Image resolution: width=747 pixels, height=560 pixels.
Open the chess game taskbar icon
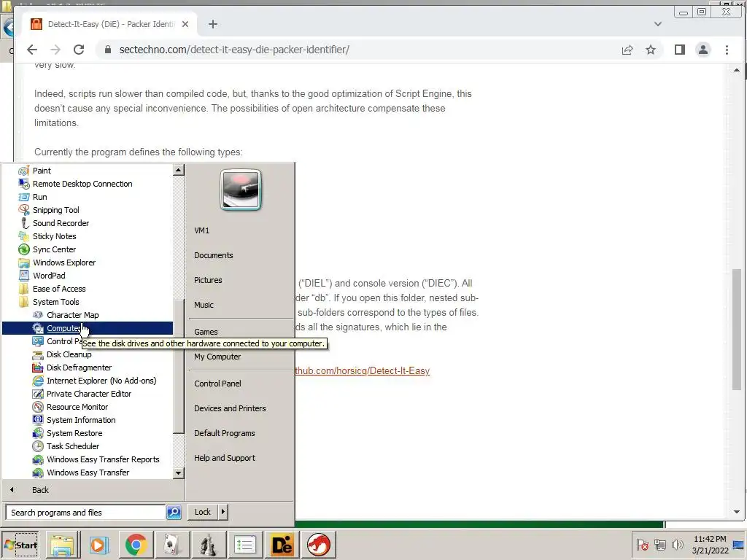pos(208,545)
